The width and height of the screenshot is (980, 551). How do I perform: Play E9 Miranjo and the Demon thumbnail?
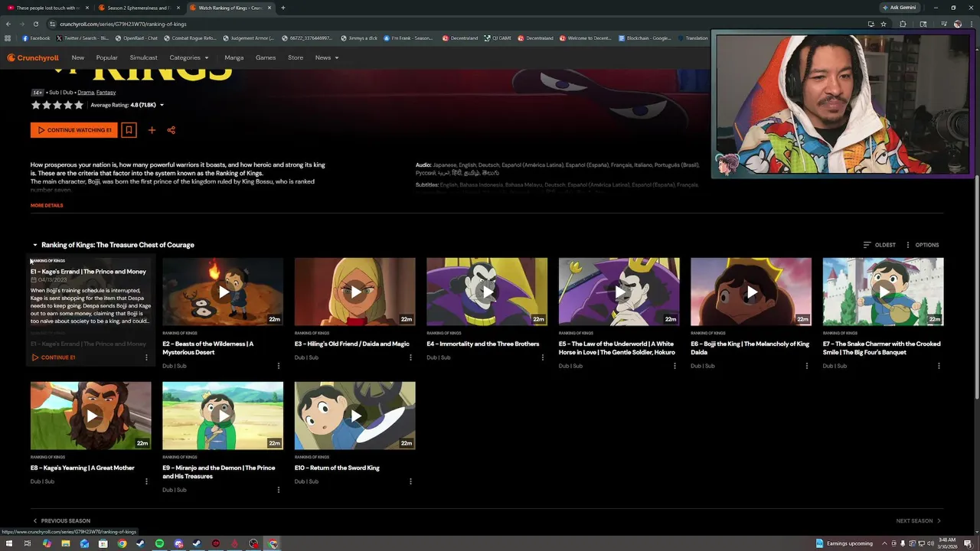[223, 416]
